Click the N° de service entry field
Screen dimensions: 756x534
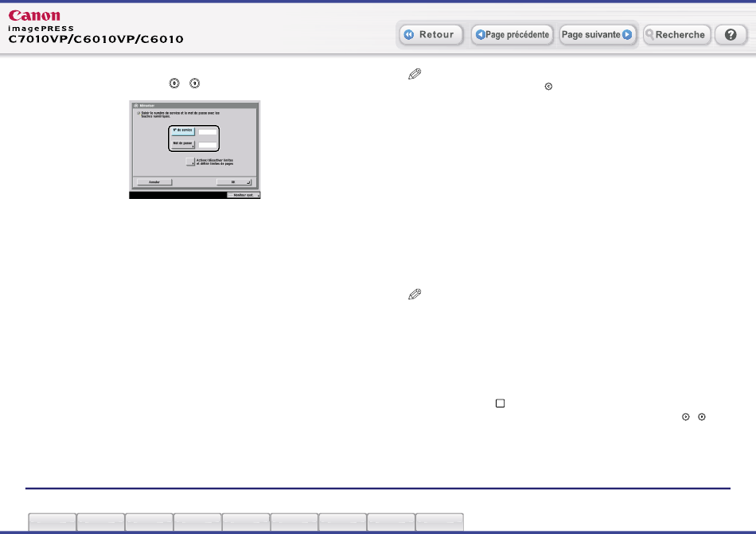coord(208,131)
